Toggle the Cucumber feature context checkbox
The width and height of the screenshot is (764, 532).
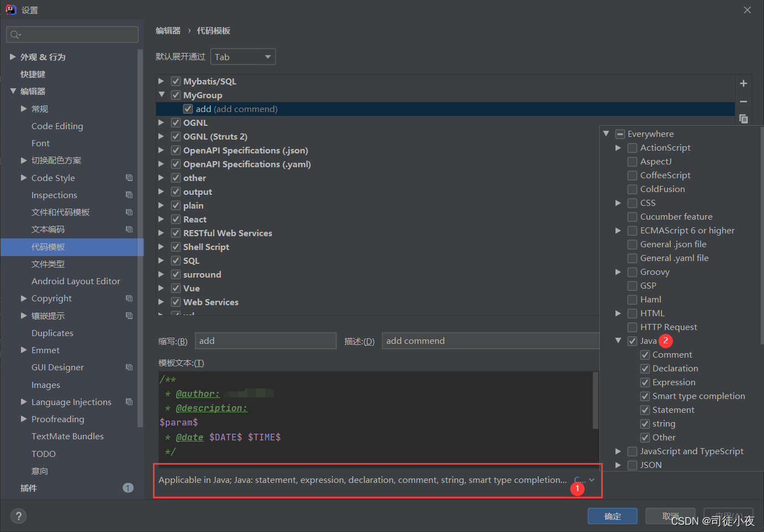(x=633, y=216)
